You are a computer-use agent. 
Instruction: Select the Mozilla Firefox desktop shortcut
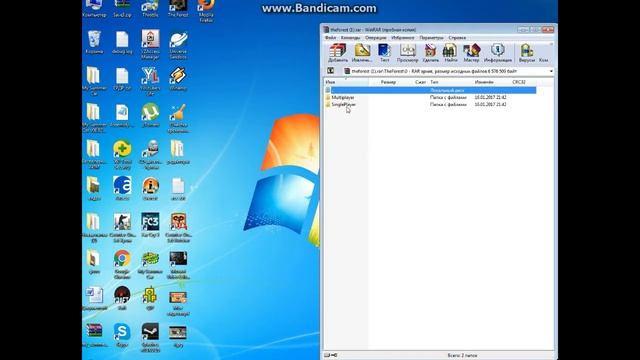pos(206,11)
